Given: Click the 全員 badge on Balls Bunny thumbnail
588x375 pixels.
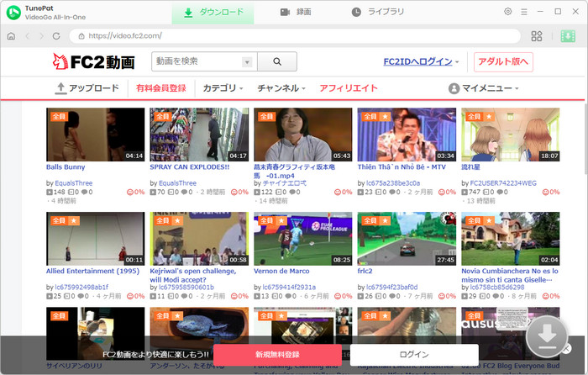Looking at the screenshot, I should click(x=59, y=116).
